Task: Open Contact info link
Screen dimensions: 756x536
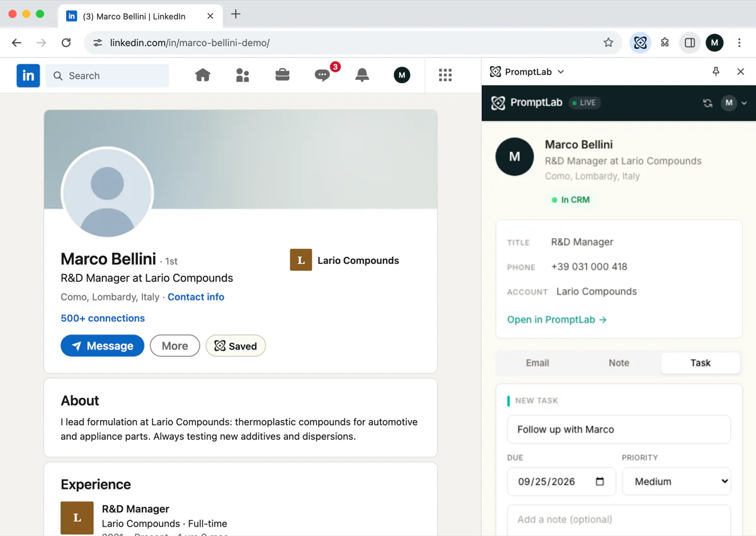Action: point(196,297)
